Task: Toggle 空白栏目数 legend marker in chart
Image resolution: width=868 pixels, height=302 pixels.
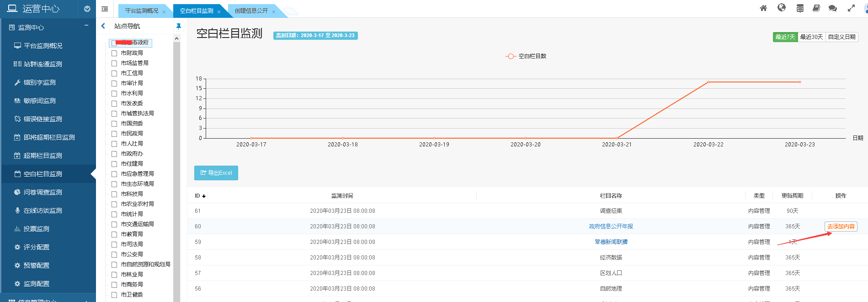Action: pyautogui.click(x=511, y=56)
